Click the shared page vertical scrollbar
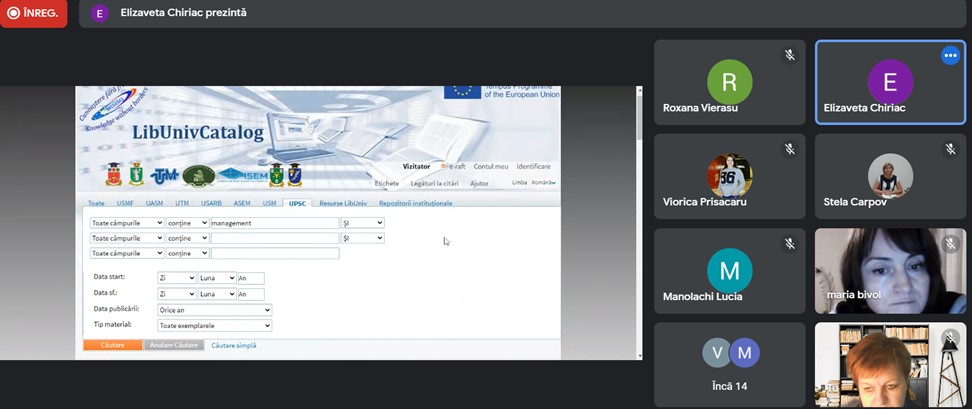This screenshot has width=972, height=409. (639, 222)
